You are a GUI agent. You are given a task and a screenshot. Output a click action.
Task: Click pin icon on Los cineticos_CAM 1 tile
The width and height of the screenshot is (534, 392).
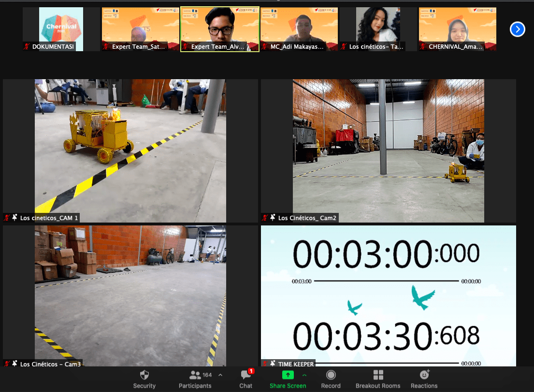(15, 218)
